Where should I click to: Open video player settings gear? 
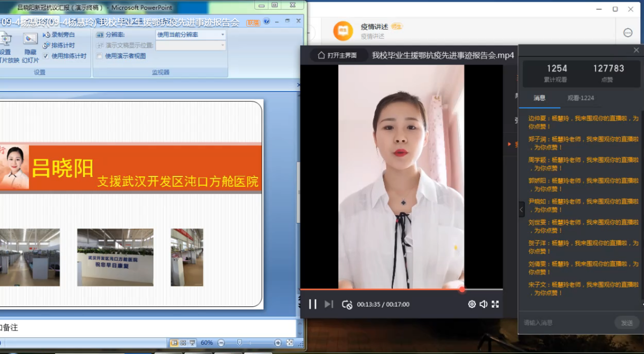pyautogui.click(x=472, y=304)
